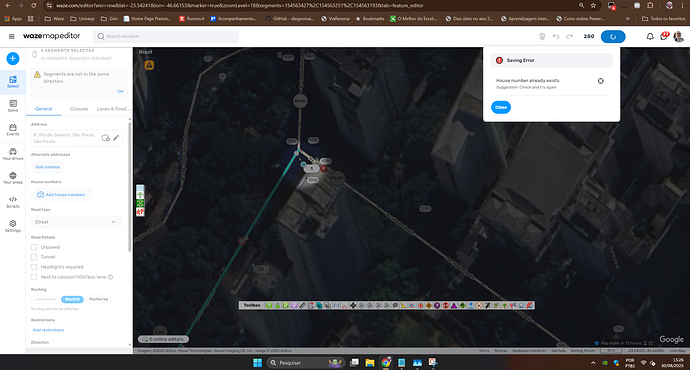
Task: Open the Solve panel in the sidebar
Action: click(13, 106)
